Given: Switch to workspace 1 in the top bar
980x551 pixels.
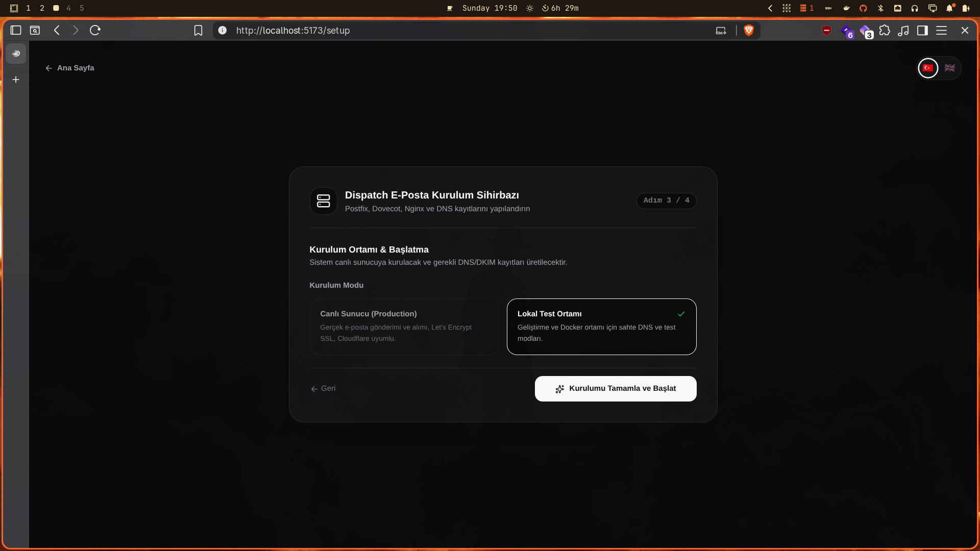Looking at the screenshot, I should click(x=29, y=8).
